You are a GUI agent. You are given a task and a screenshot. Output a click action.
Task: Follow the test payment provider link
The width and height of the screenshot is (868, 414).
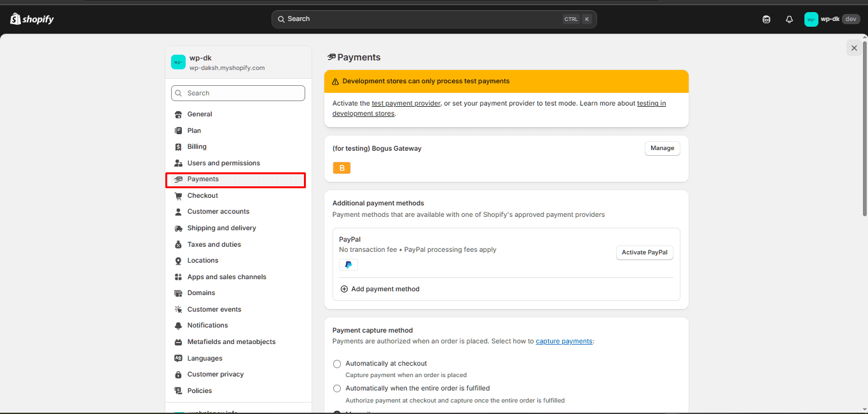(x=406, y=103)
